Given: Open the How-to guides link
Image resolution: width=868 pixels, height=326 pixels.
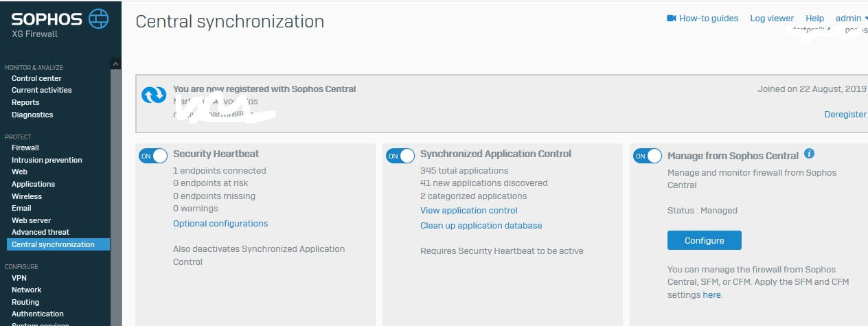Looking at the screenshot, I should [709, 19].
